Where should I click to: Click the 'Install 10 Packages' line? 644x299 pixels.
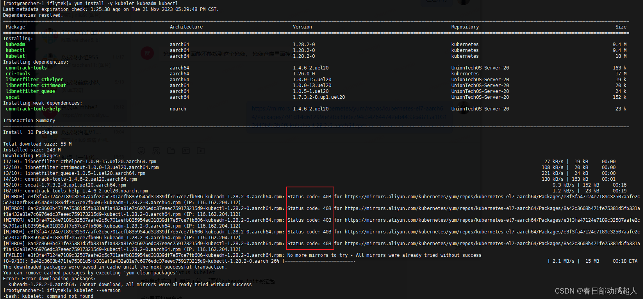(x=30, y=132)
